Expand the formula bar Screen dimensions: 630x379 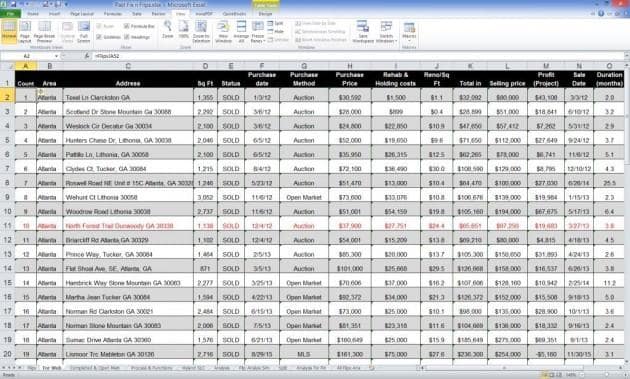click(626, 56)
